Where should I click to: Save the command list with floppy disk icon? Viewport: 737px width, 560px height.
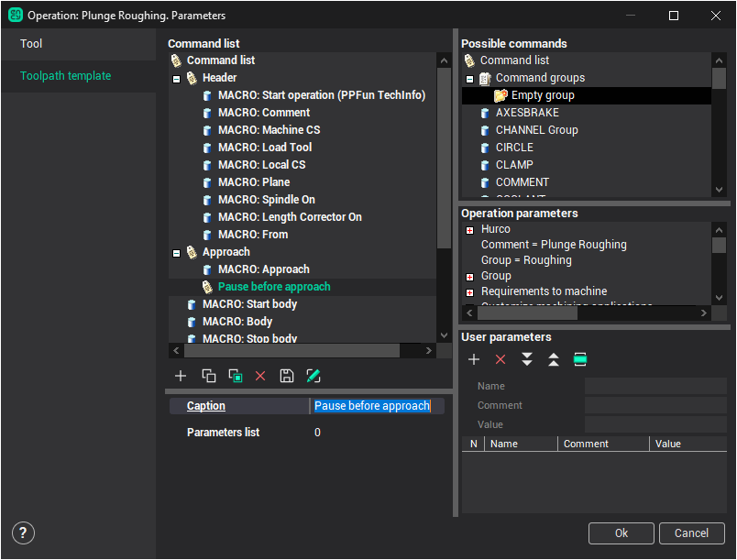[x=287, y=376]
